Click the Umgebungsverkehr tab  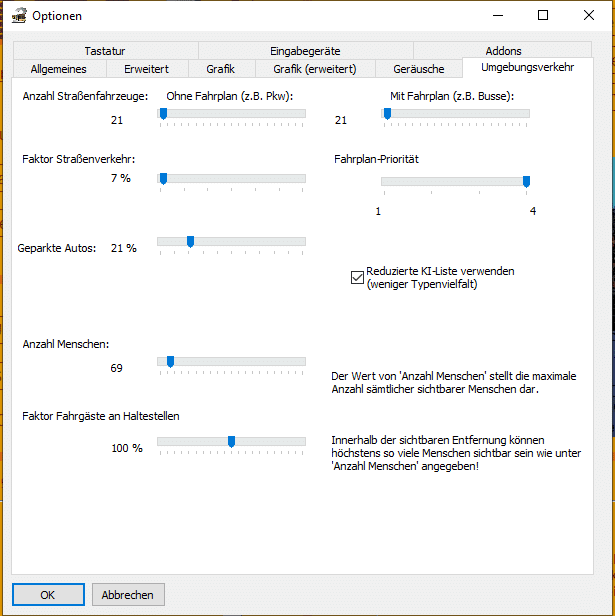[x=527, y=68]
